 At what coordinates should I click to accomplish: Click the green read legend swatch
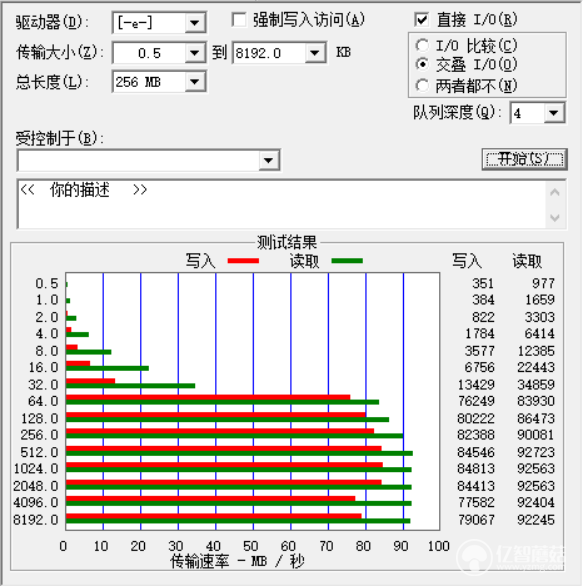coord(347,261)
